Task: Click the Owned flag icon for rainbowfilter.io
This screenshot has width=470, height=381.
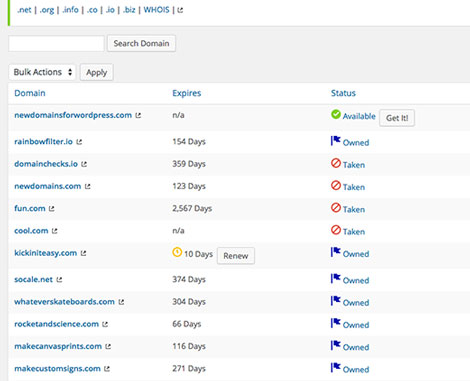Action: (335, 141)
